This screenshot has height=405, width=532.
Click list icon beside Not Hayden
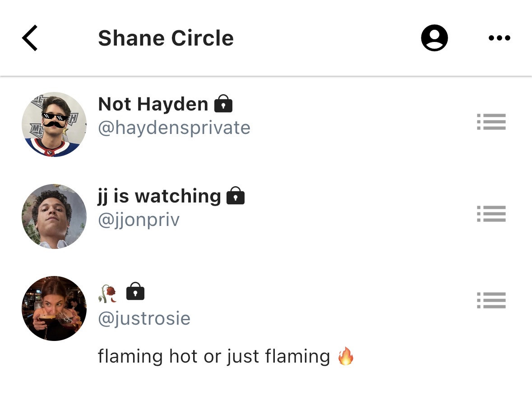[491, 121]
